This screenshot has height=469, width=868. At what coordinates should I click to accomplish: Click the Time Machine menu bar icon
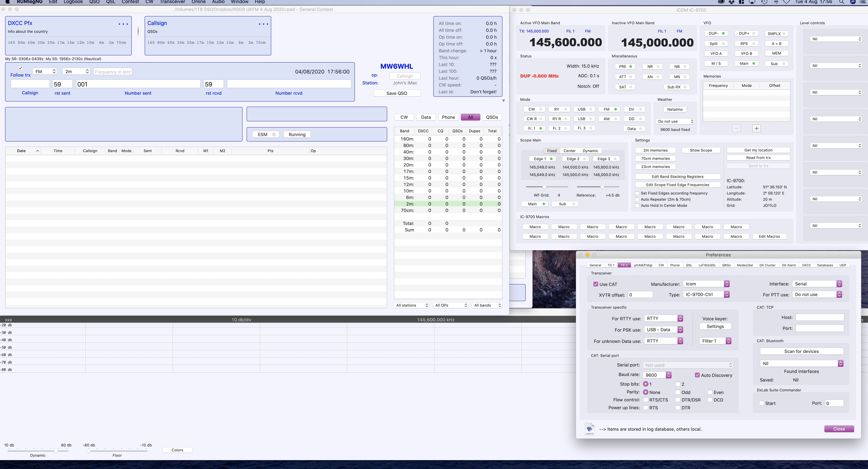click(x=764, y=2)
